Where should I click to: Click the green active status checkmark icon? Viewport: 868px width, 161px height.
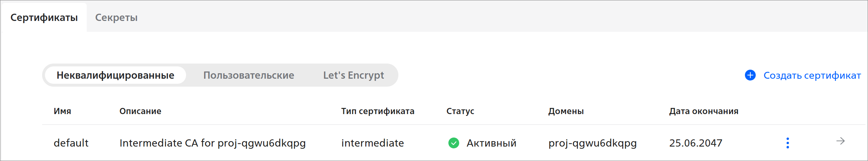click(454, 143)
